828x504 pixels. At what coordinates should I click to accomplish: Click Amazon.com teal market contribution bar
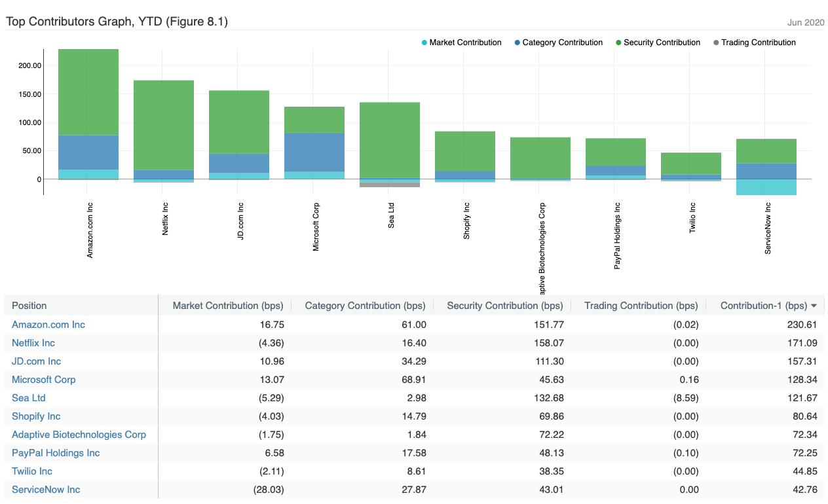[x=88, y=175]
